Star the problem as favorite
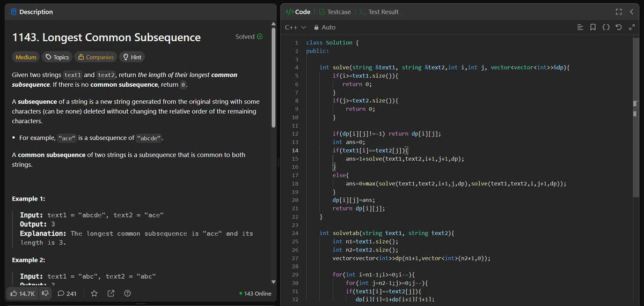644x306 pixels. (94, 294)
